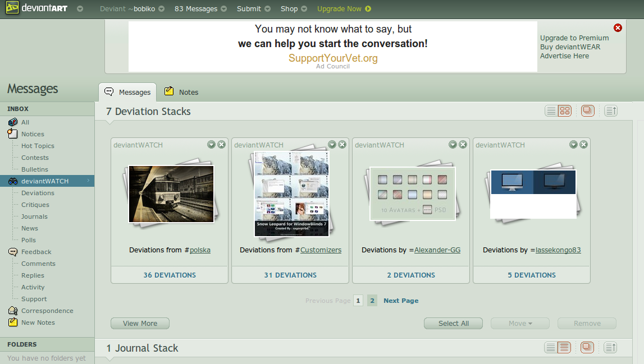The height and width of the screenshot is (364, 644).
Task: Expand options arrow on Alexander-GG stack
Action: click(453, 145)
